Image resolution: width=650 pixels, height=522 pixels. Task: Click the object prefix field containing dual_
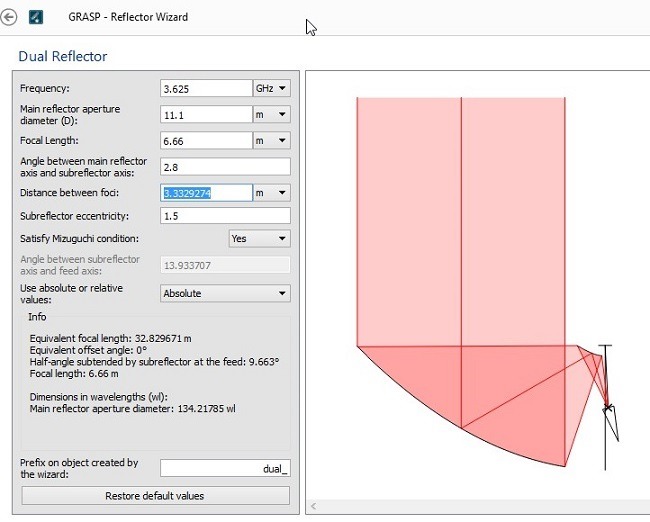coord(225,467)
